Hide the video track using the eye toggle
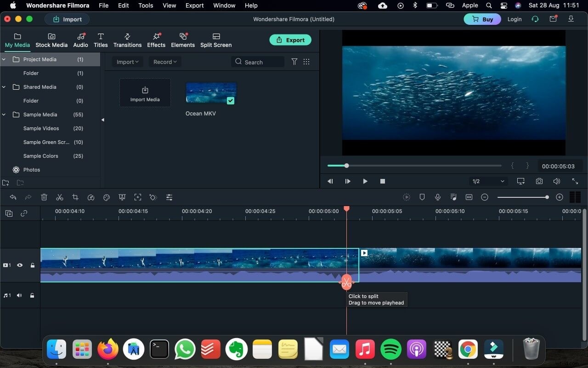The height and width of the screenshot is (368, 588). pyautogui.click(x=20, y=265)
